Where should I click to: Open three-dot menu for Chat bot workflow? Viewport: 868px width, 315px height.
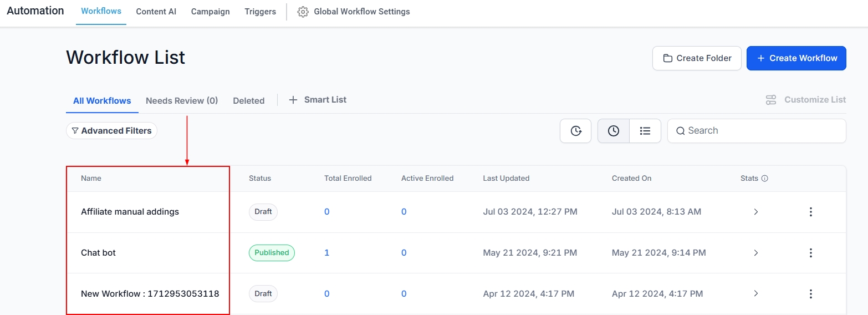[x=810, y=253]
